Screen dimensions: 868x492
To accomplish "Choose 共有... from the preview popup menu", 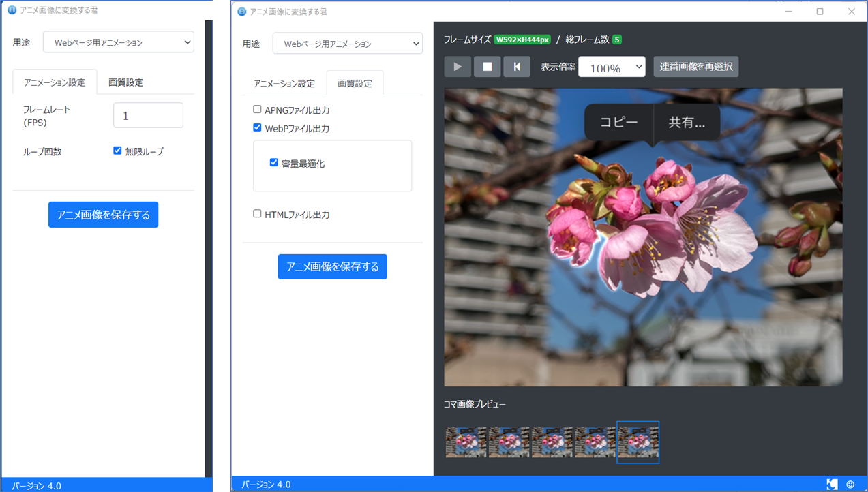I will click(x=685, y=123).
